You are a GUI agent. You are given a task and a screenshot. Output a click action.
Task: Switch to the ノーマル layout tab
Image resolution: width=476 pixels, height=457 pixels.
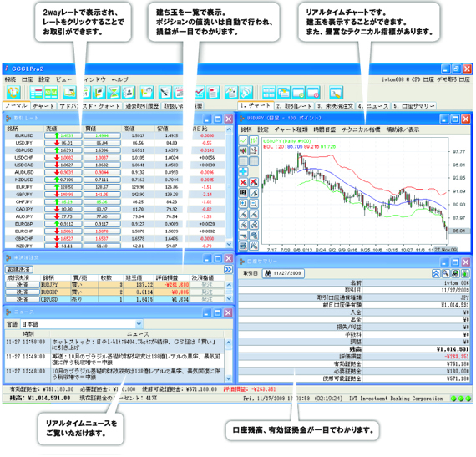[17, 105]
